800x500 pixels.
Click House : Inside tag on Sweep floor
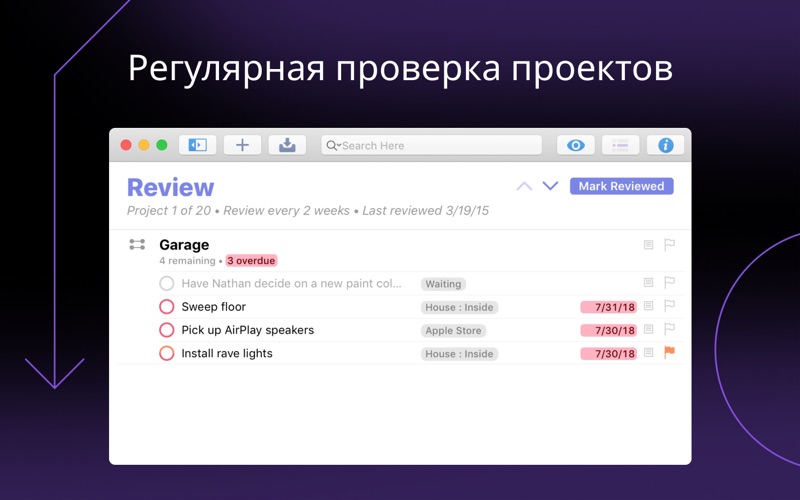[459, 307]
